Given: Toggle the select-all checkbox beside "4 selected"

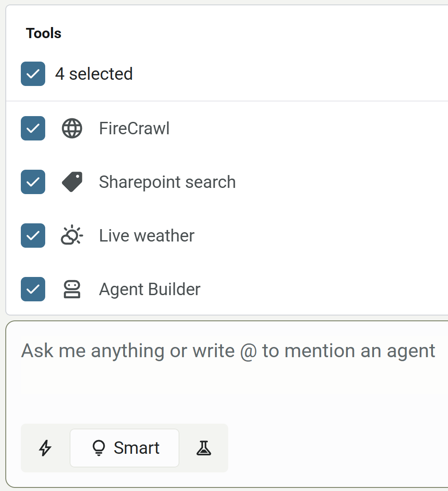Looking at the screenshot, I should click(x=33, y=74).
